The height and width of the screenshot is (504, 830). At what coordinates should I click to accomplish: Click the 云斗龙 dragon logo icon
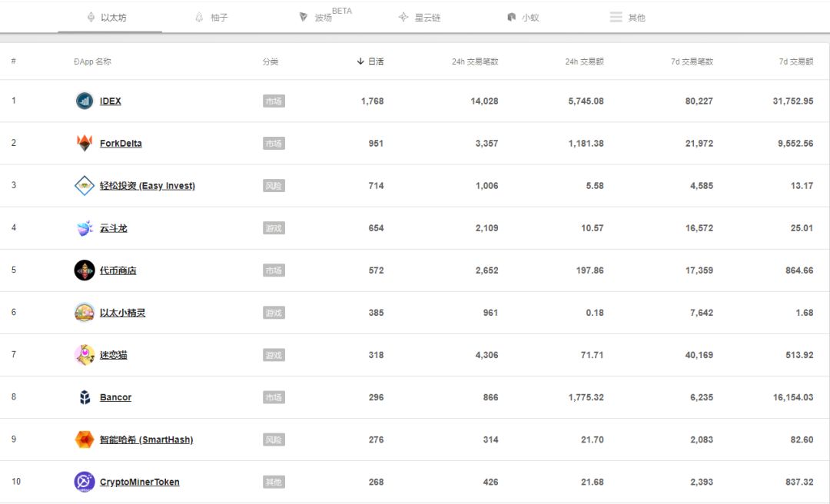tap(85, 227)
